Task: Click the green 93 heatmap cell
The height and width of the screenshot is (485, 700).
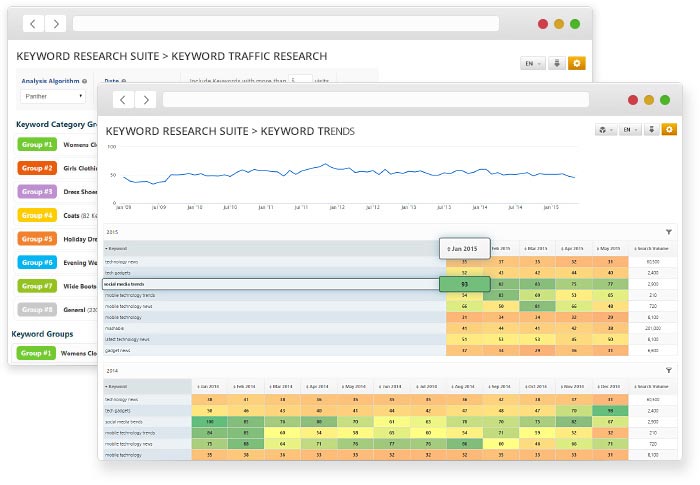Action: click(464, 284)
